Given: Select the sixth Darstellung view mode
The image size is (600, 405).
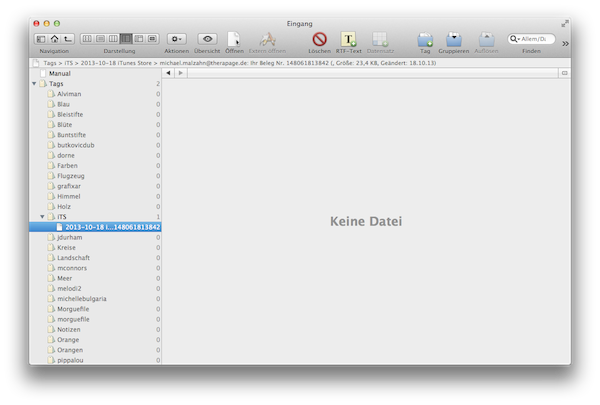Looking at the screenshot, I should (x=152, y=39).
